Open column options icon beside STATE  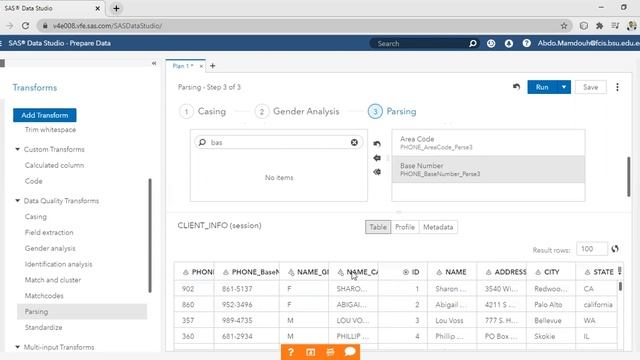[x=620, y=271]
